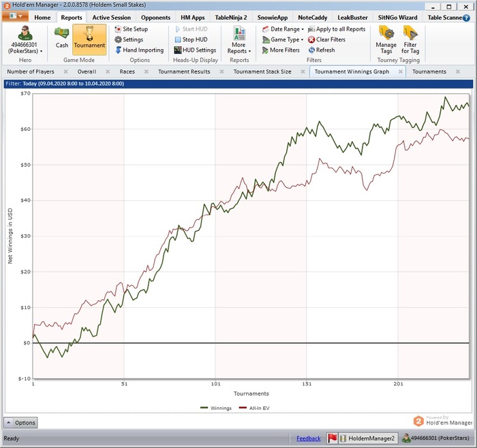Viewport: 477px width, 448px height.
Task: Click the Feedback link
Action: point(308,438)
